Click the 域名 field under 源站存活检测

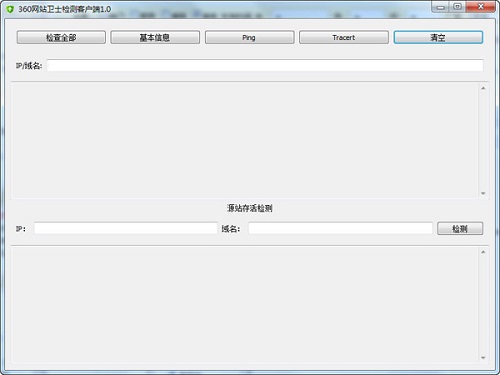340,228
